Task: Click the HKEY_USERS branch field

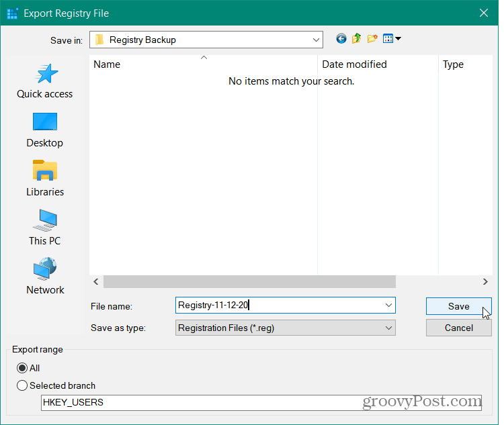Action: [261, 403]
